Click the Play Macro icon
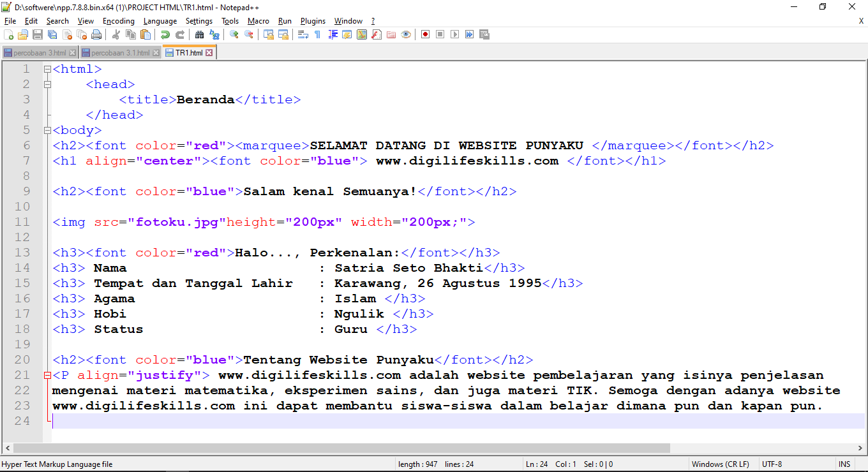Image resolution: width=868 pixels, height=472 pixels. [454, 34]
